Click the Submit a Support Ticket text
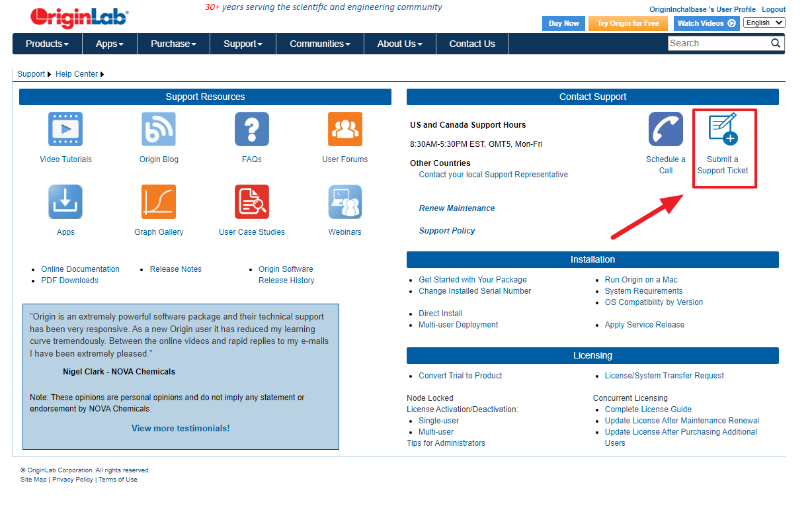 (723, 165)
